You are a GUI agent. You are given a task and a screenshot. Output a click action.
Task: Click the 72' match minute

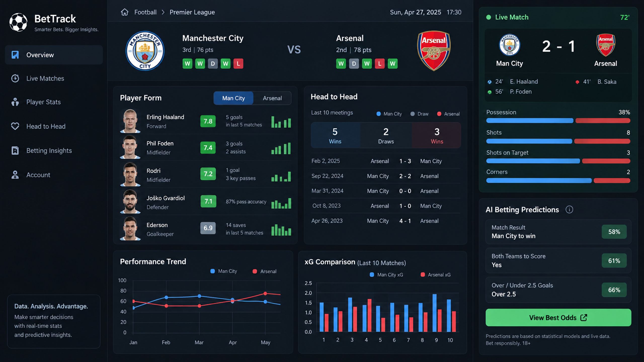(625, 17)
